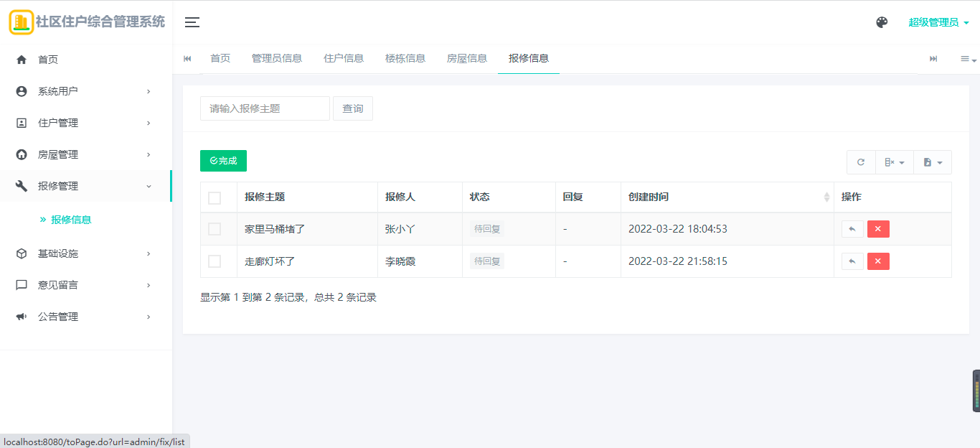Viewport: 980px width, 448px height.
Task: Expand the 住户管理 sidebar menu
Action: 86,123
